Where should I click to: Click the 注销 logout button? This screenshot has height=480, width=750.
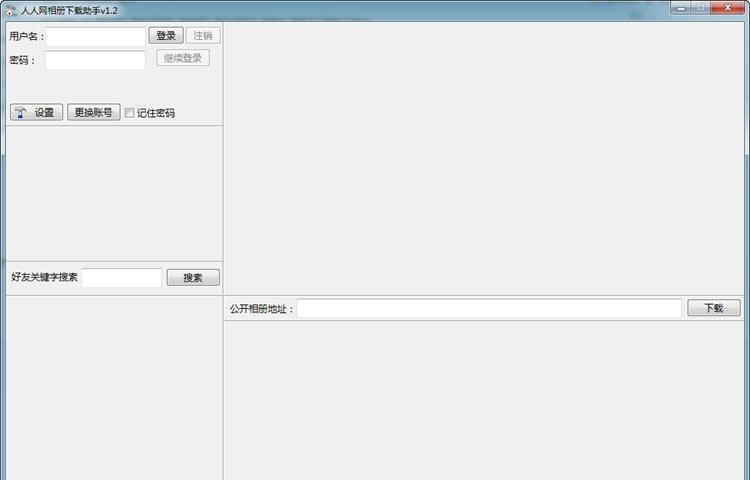pos(203,36)
